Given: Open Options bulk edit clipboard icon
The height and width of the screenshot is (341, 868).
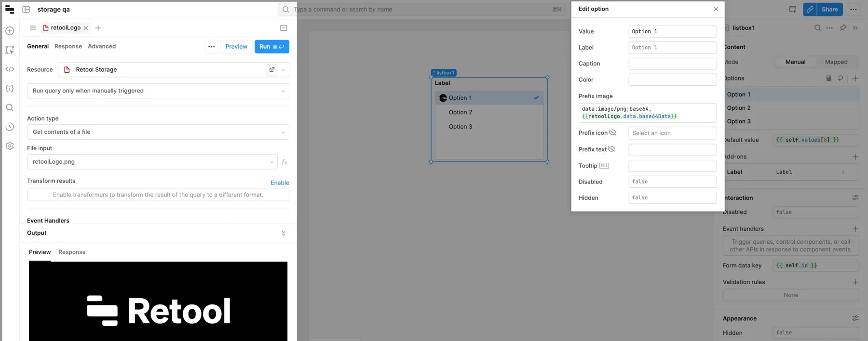Looking at the screenshot, I should (829, 78).
